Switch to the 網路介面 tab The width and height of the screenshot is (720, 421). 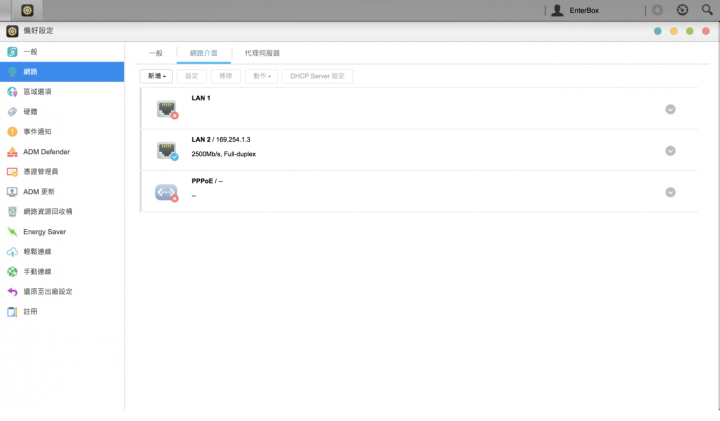point(203,53)
